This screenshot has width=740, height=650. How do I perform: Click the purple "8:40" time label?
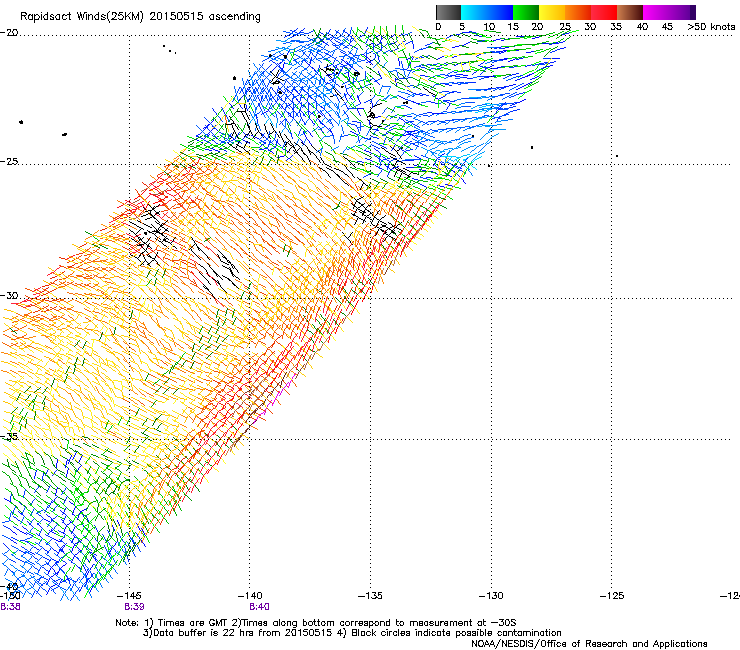[260, 607]
